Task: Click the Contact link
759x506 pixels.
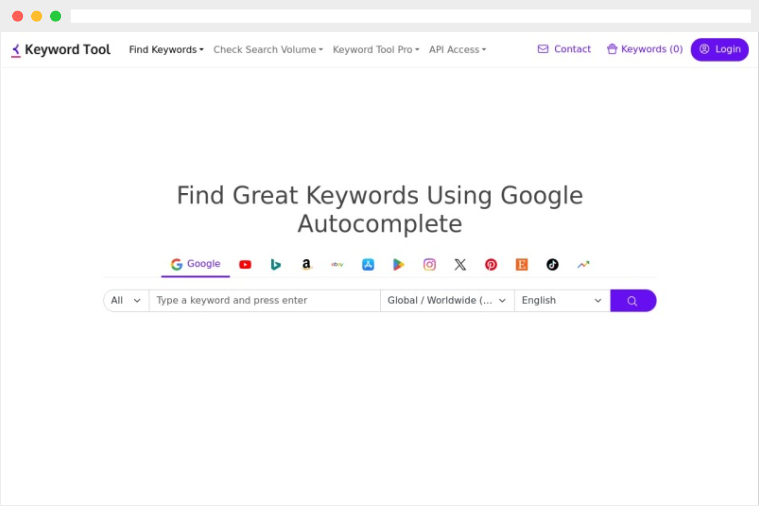Action: [x=564, y=49]
